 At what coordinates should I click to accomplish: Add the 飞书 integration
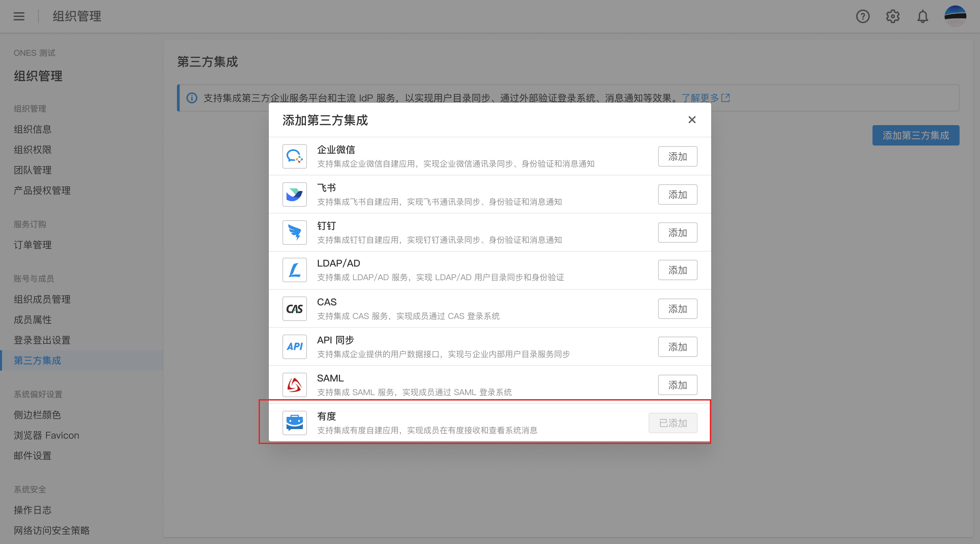coord(677,194)
